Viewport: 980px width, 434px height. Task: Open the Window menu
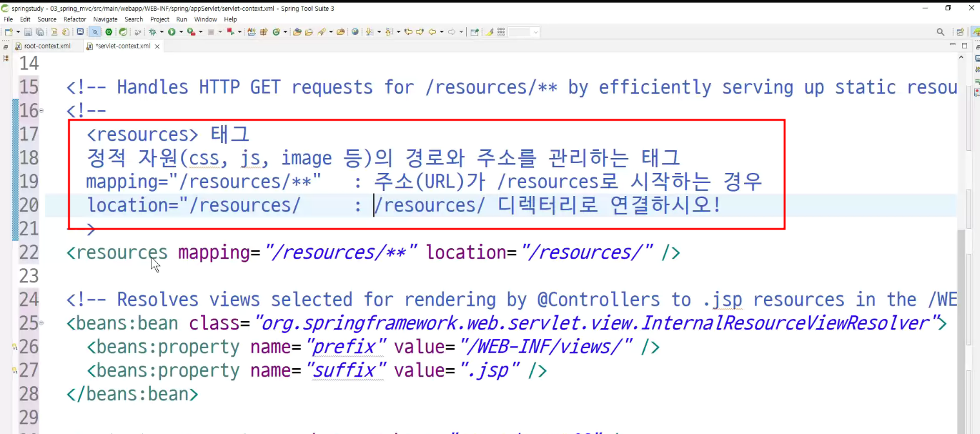point(206,19)
